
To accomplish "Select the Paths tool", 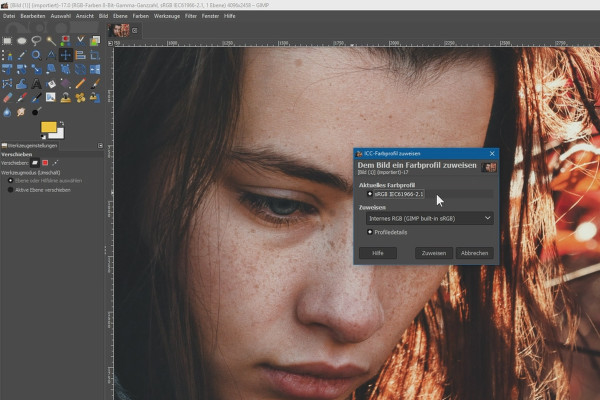I will 7,55.
